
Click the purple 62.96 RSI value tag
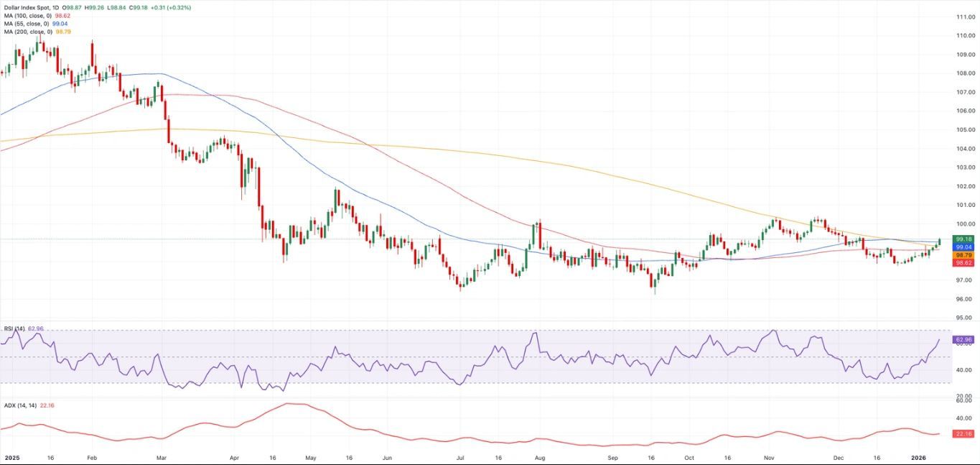coord(963,339)
